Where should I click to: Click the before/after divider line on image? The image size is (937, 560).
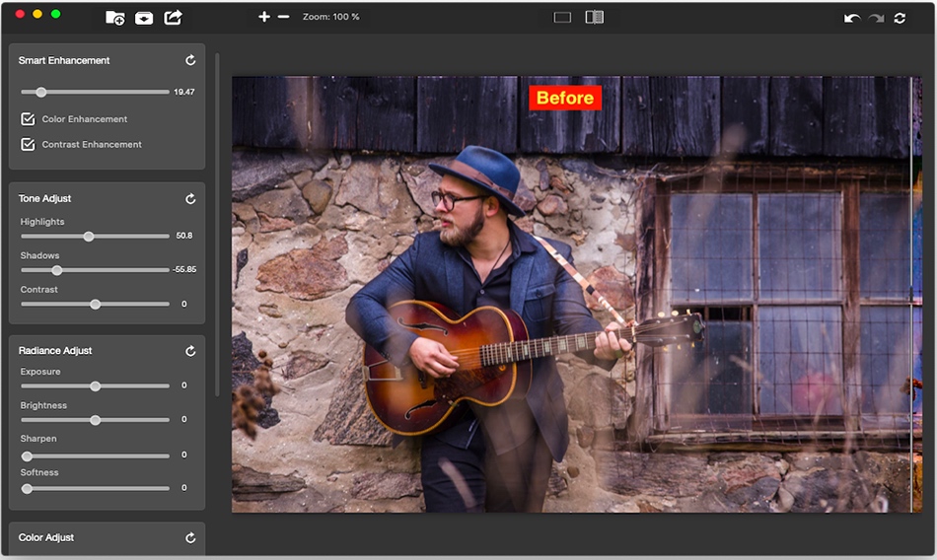tap(911, 294)
